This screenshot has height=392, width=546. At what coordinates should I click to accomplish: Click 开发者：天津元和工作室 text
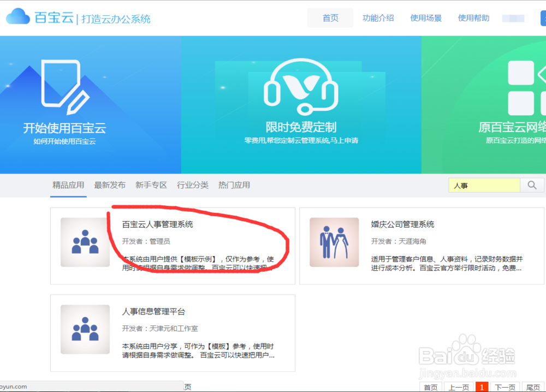[x=160, y=328]
